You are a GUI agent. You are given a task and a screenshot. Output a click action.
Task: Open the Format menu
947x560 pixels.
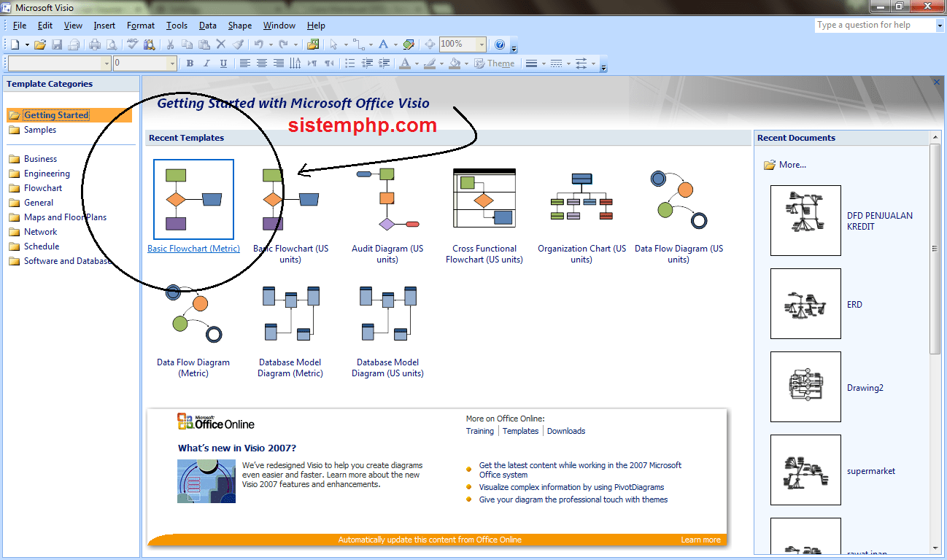[141, 25]
